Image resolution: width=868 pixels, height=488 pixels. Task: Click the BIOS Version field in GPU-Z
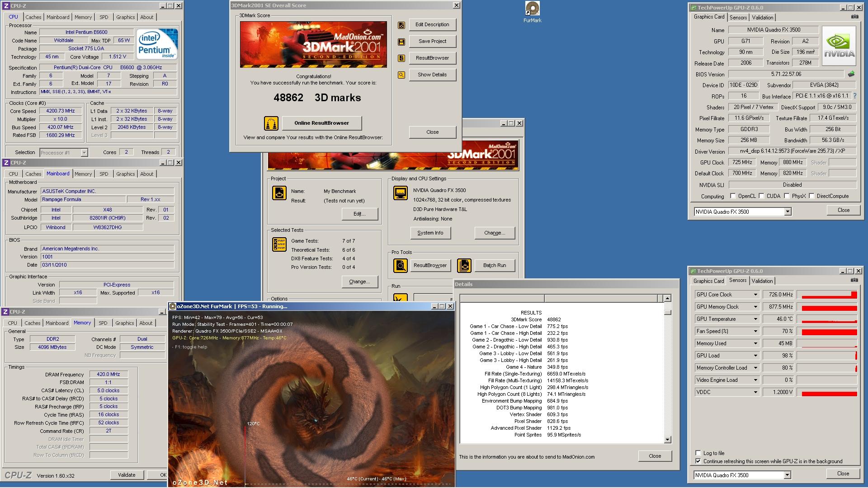[x=786, y=74]
